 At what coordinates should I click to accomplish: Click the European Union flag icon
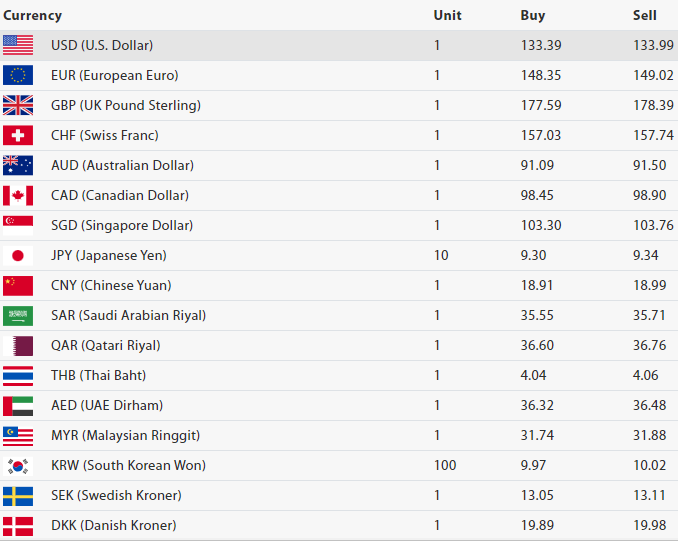(18, 75)
